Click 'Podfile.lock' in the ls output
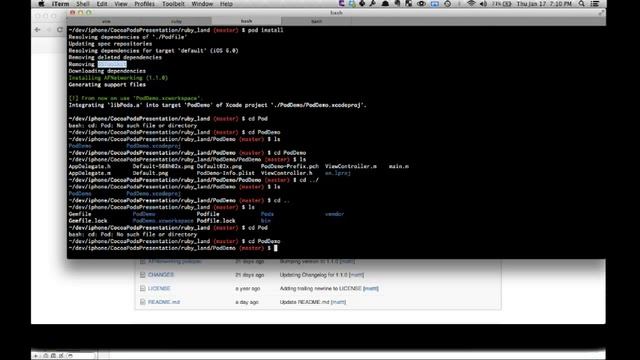 [x=216, y=221]
